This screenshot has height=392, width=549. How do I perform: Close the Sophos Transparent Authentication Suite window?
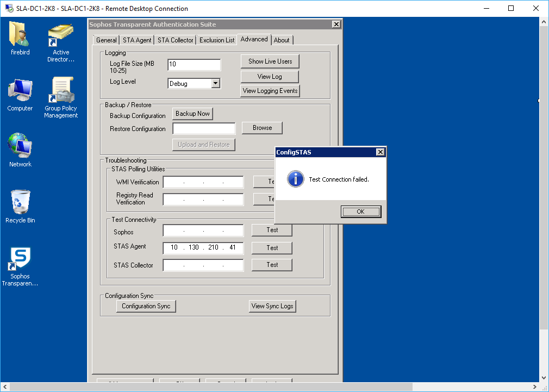(336, 24)
